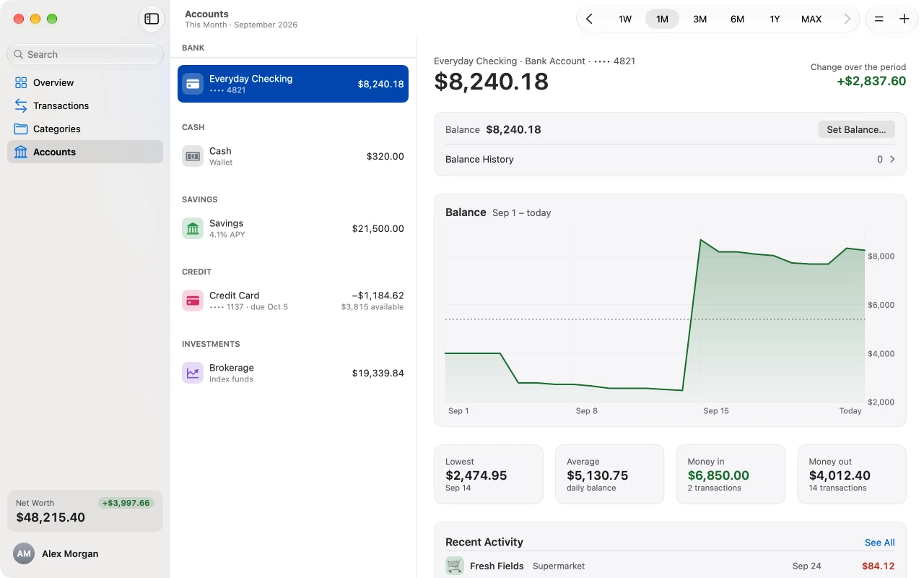Go to next period with forward chevron

click(x=847, y=19)
